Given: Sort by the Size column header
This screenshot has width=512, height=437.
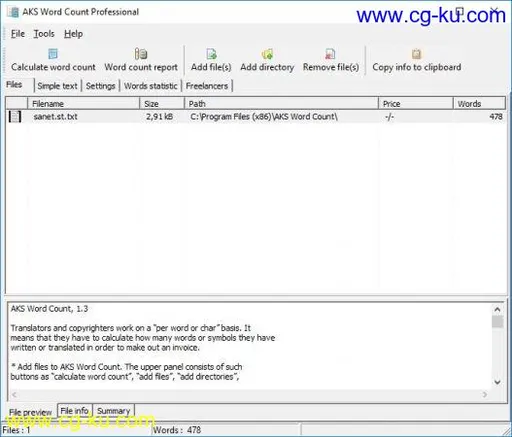Looking at the screenshot, I should point(162,104).
